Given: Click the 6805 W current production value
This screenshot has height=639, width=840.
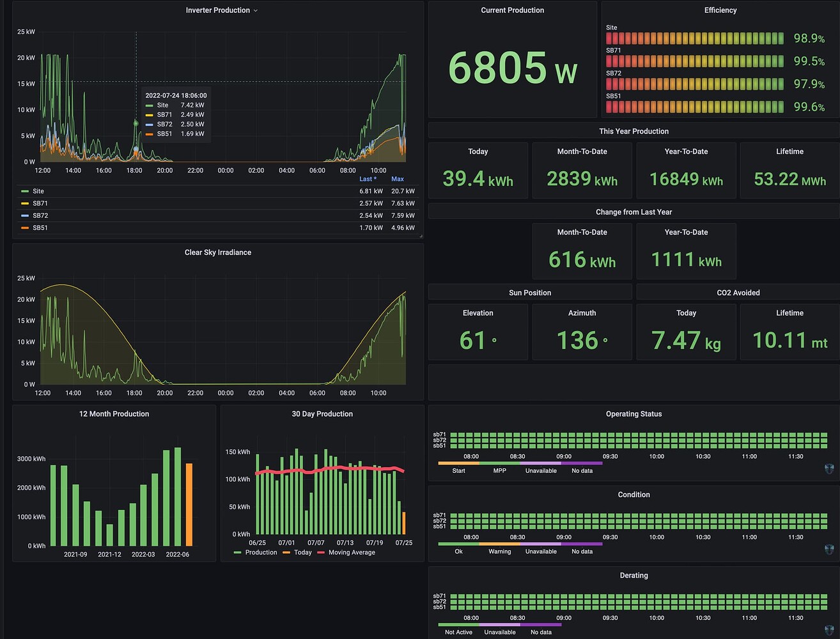Looking at the screenshot, I should (513, 68).
